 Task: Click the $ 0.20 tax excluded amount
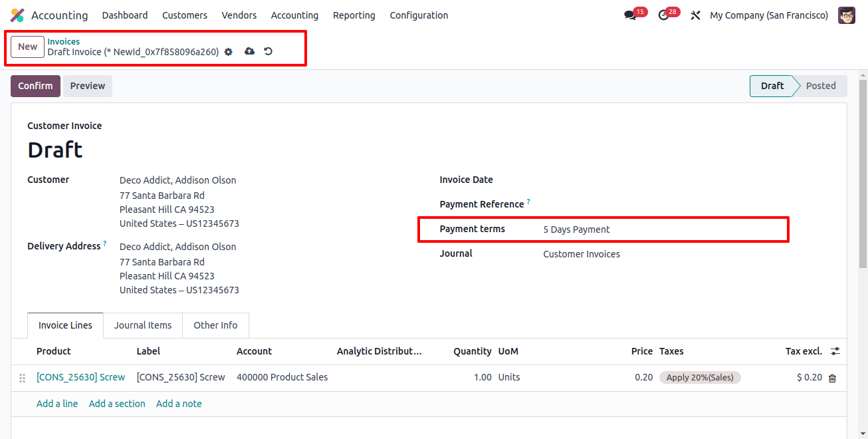[810, 377]
